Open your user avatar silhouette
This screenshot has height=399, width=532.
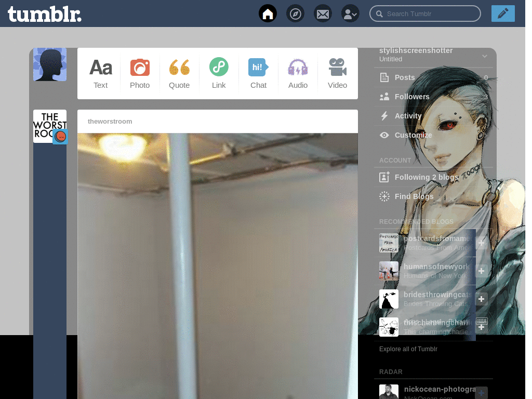[x=50, y=64]
